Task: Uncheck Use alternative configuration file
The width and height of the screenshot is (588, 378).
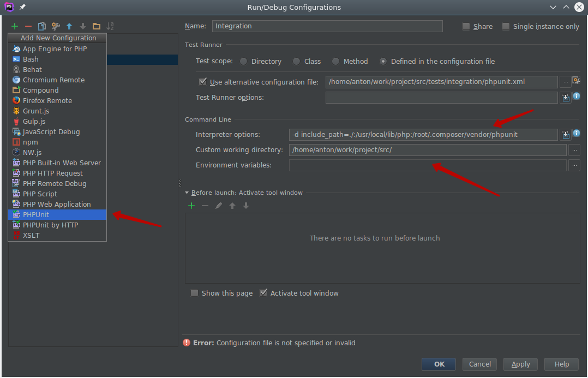Action: click(x=203, y=82)
